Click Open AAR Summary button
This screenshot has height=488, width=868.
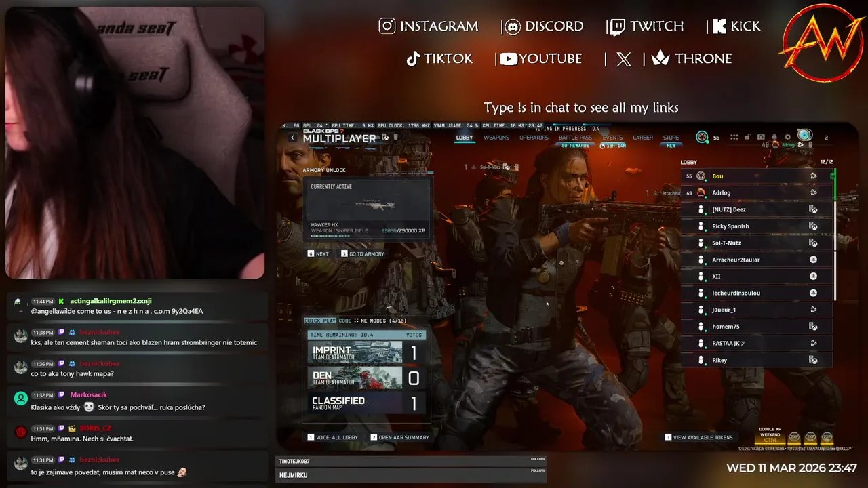point(400,437)
